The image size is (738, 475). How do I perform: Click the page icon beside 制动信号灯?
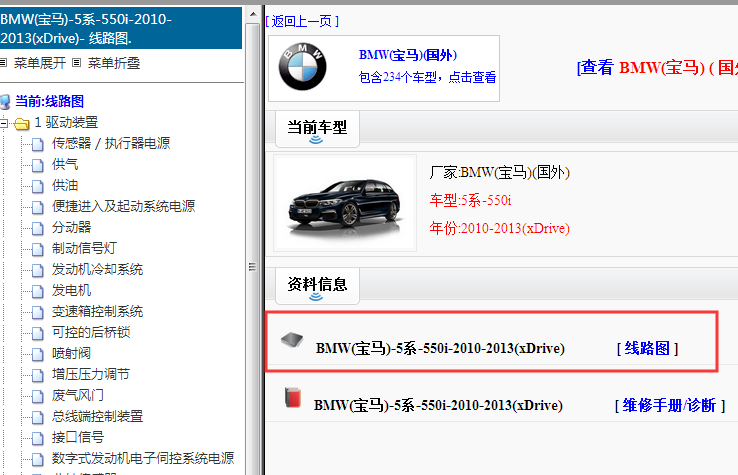(x=38, y=250)
